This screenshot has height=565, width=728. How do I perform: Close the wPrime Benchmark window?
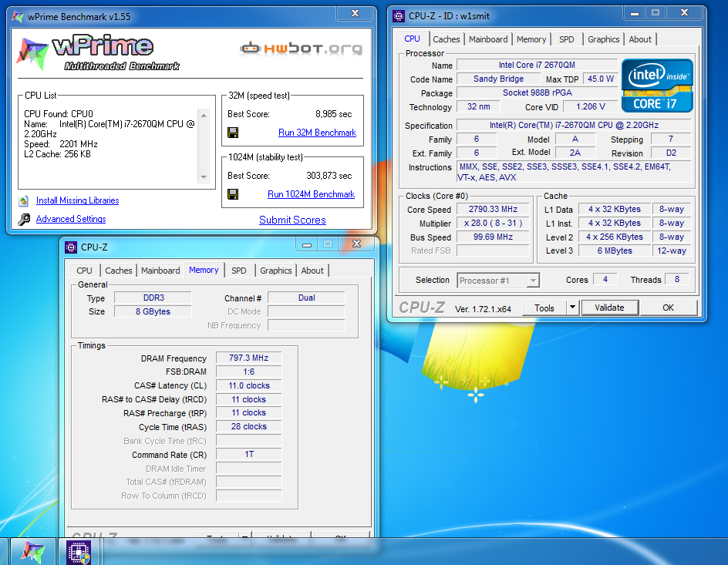(x=356, y=13)
